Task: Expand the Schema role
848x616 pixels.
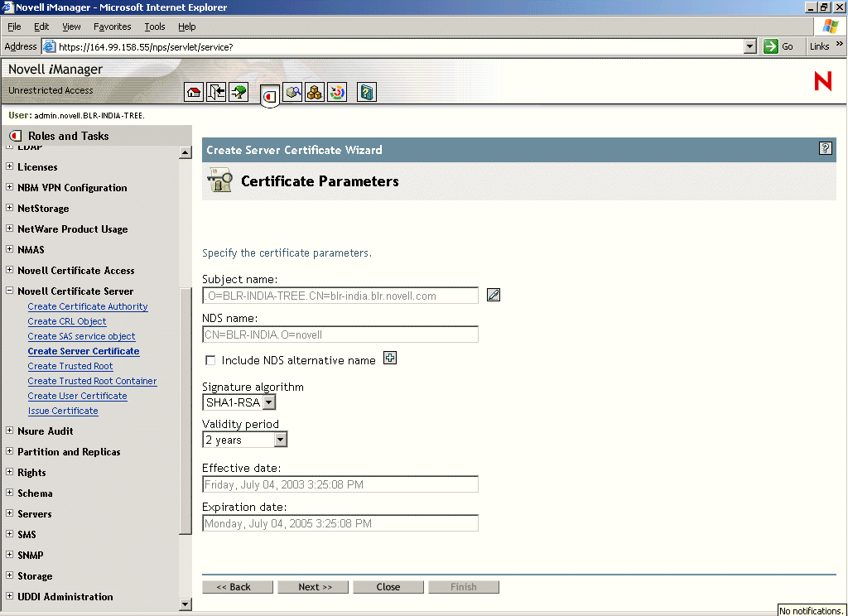Action: click(9, 492)
